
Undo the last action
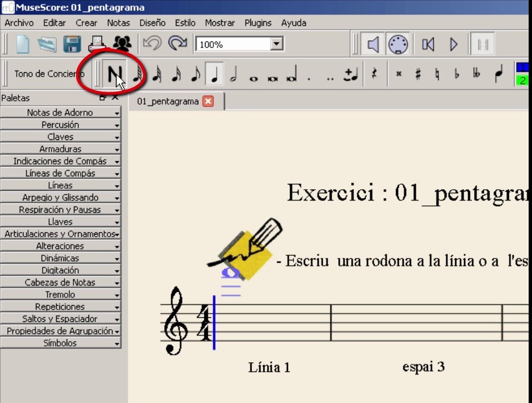click(x=152, y=44)
